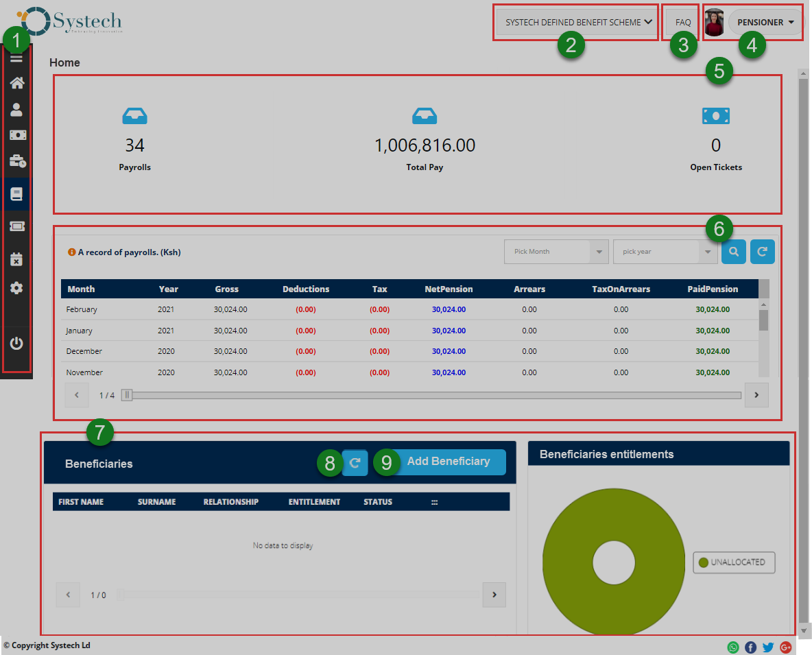The image size is (812, 655).
Task: Search payrolls with the magnifier button
Action: pos(733,252)
